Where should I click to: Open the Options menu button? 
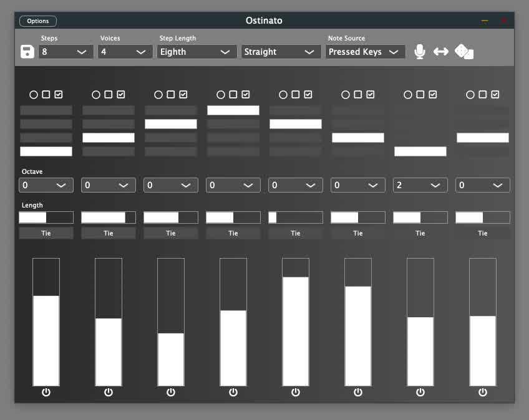coord(38,21)
